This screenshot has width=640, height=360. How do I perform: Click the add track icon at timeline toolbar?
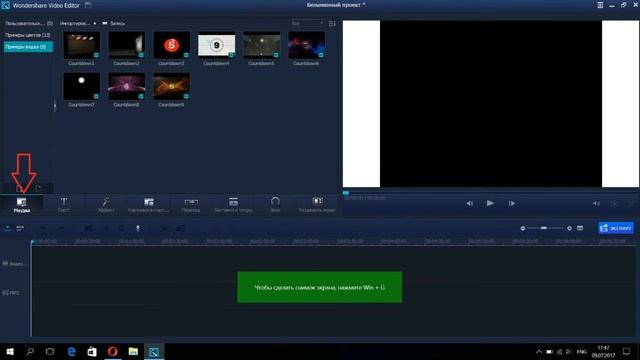(x=8, y=228)
